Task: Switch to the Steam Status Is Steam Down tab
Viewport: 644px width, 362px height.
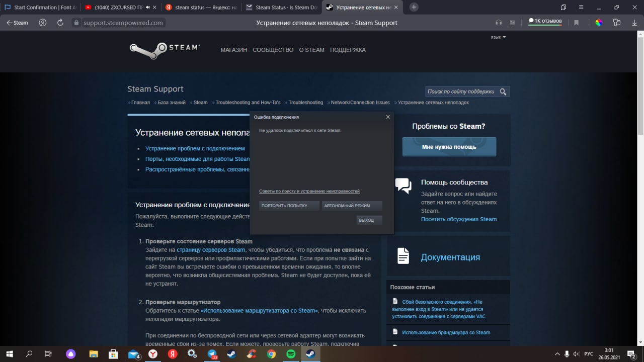Action: [x=281, y=7]
